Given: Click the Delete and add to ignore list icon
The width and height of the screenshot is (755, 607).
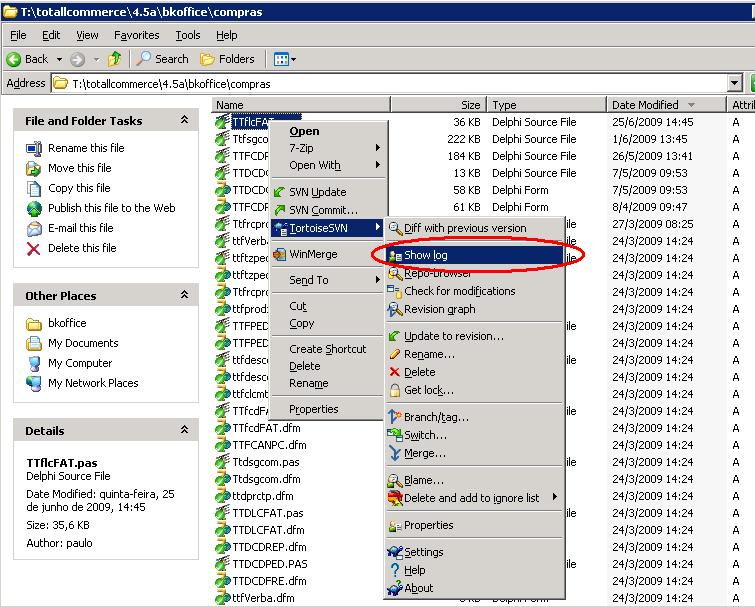Looking at the screenshot, I should [x=395, y=498].
